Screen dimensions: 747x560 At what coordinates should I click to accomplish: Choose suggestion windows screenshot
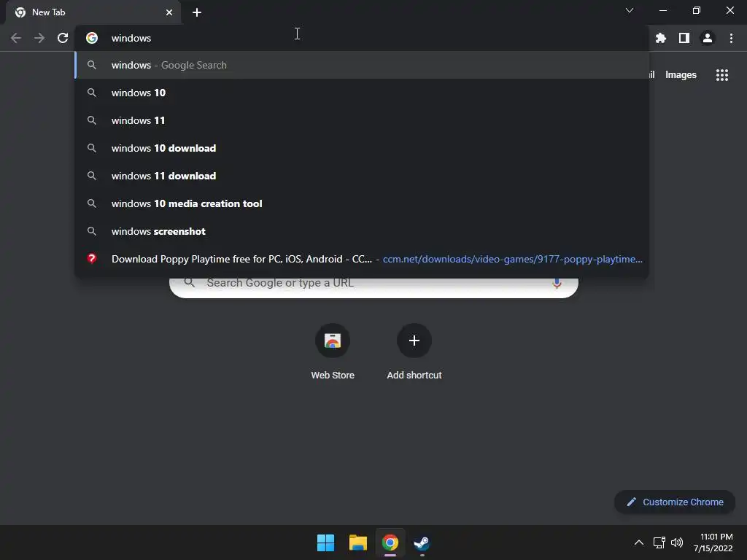pyautogui.click(x=362, y=231)
